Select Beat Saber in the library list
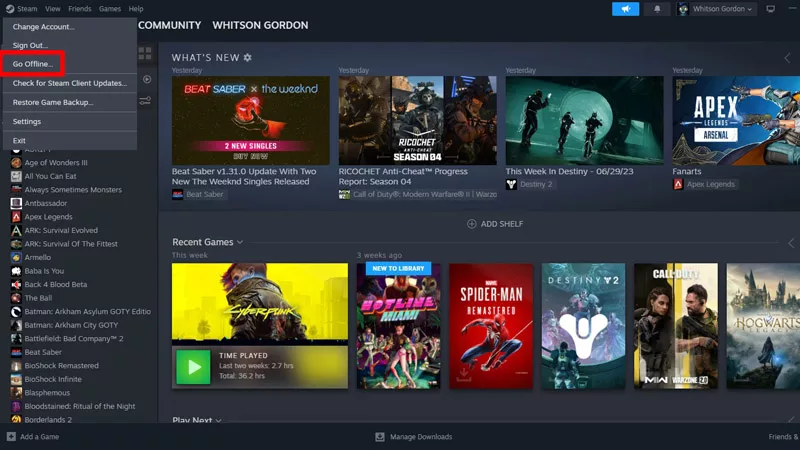Viewport: 800px width, 450px height. (x=43, y=352)
